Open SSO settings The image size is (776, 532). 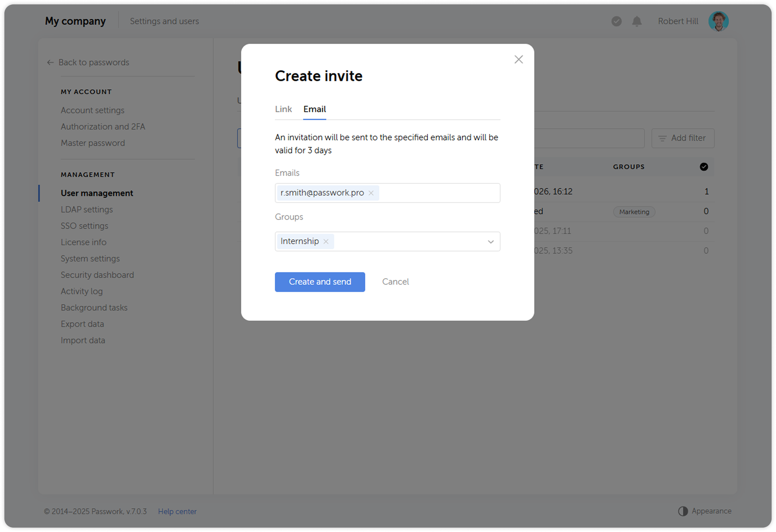point(84,226)
